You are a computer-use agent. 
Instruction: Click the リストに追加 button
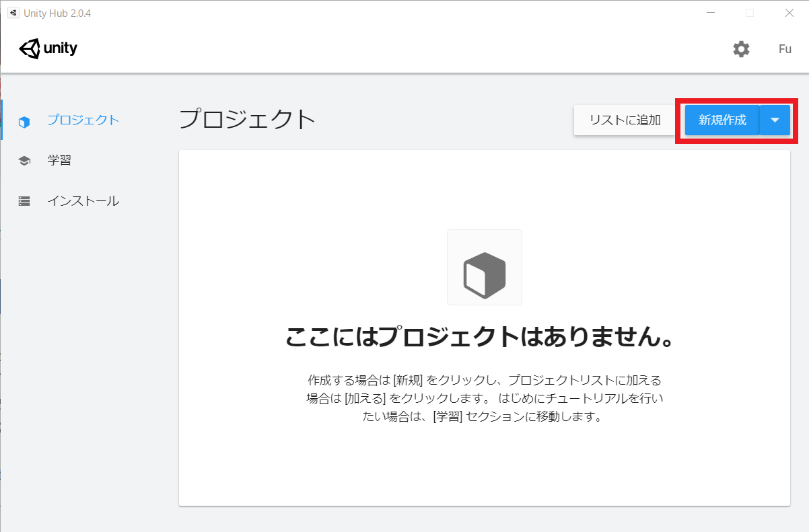(625, 120)
